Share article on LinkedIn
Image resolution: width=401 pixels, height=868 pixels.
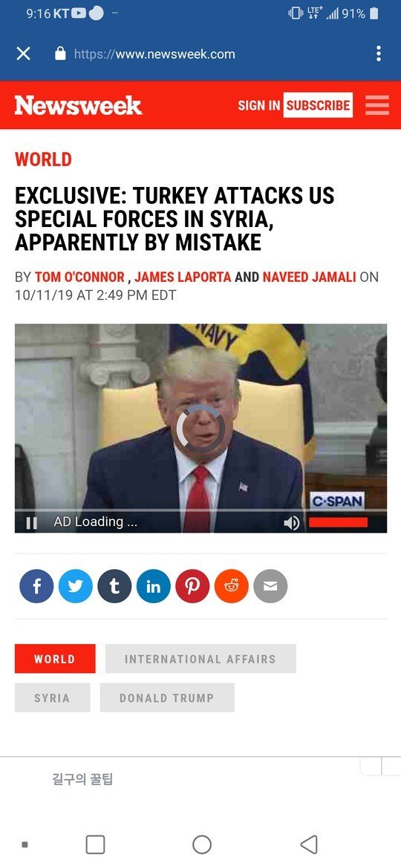(154, 586)
